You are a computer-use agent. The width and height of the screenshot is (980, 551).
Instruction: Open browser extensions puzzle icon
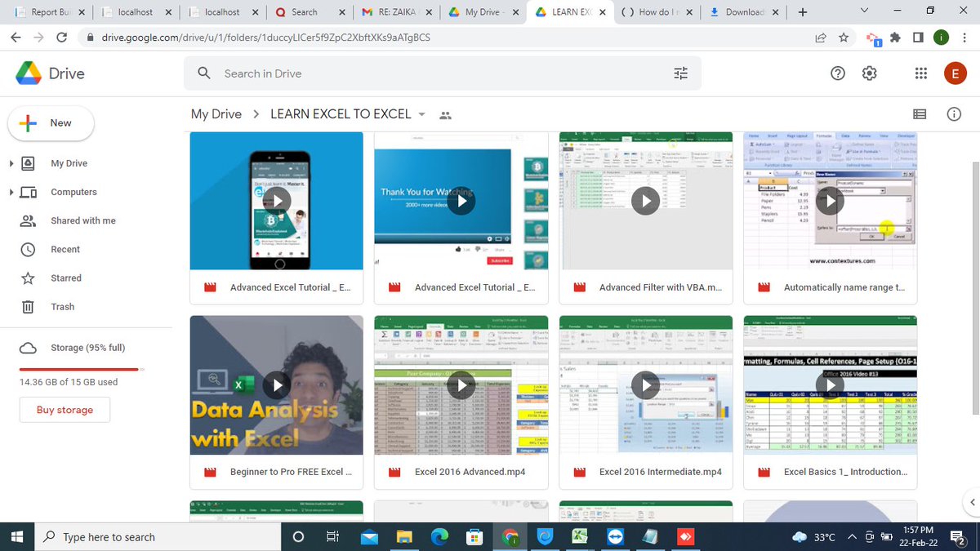coord(896,38)
